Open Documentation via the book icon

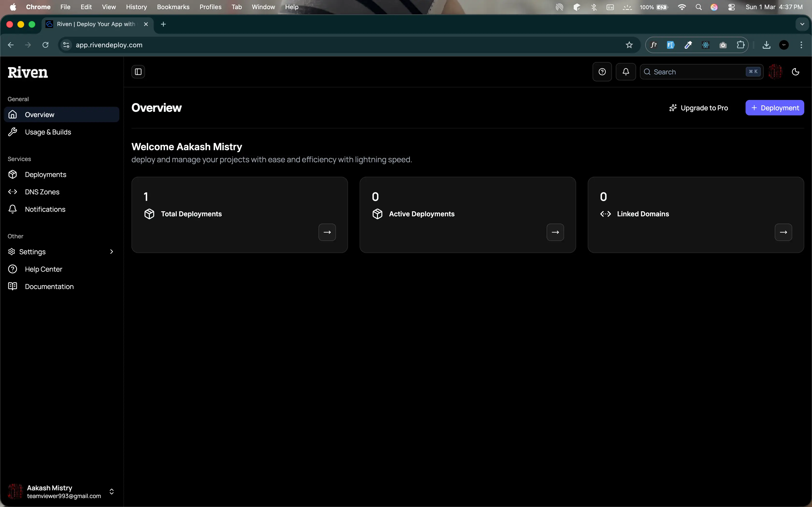[x=49, y=286]
